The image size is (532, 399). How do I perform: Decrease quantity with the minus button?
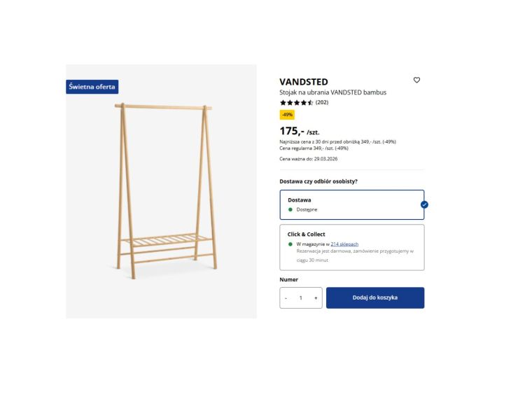point(286,297)
